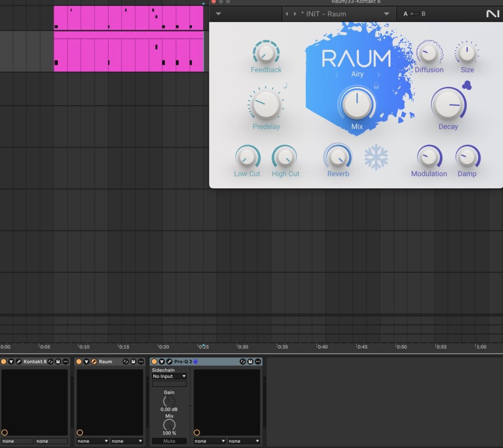Toggle the Raum device activator on/off
Image resolution: width=503 pixels, height=448 pixels.
tap(79, 362)
